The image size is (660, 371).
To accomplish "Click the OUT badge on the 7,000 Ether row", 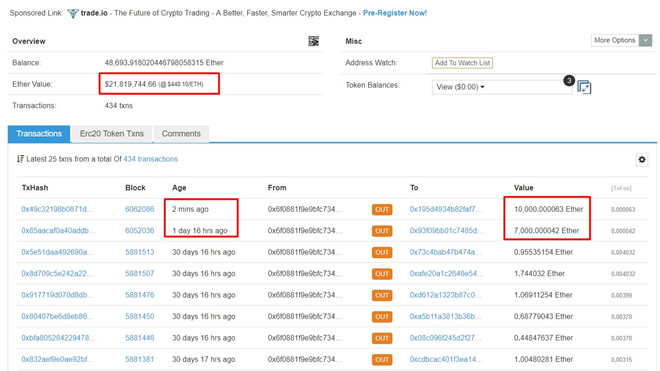I will coord(382,231).
